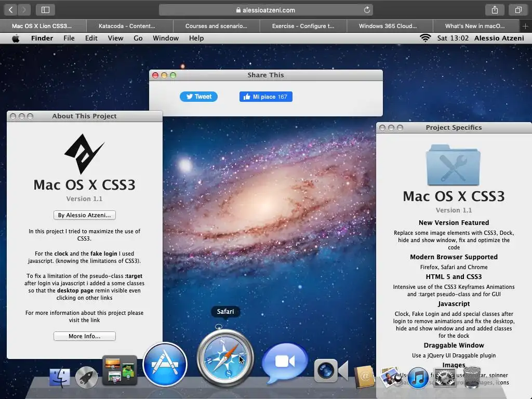Toggle the browser sidebar button
Screen dimensions: 532x399
pos(46,10)
